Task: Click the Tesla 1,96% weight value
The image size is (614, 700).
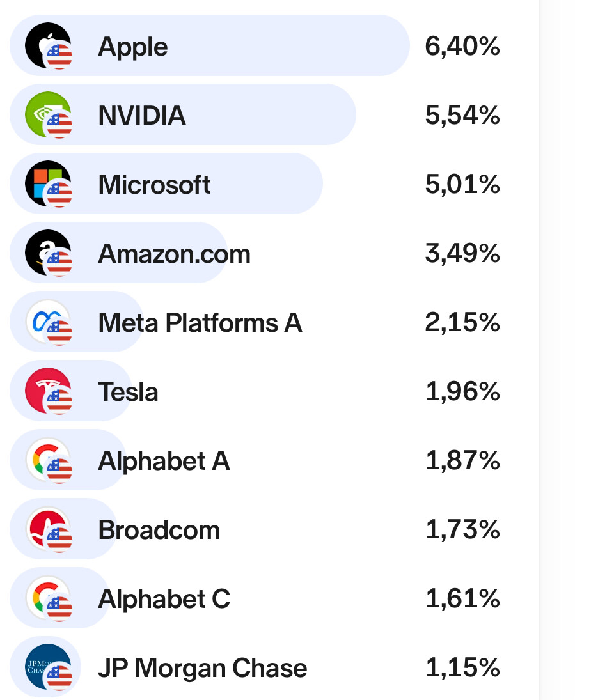Action: pos(462,392)
